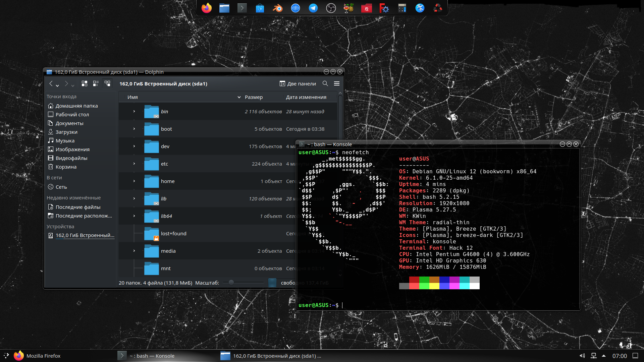Viewport: 644px width, 362px height.
Task: Go forward in Dolphin navigation
Action: tap(66, 83)
